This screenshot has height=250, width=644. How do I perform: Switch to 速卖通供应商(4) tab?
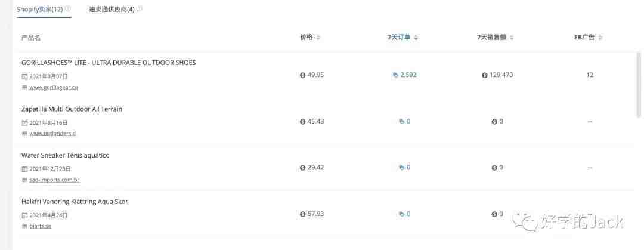tap(112, 9)
